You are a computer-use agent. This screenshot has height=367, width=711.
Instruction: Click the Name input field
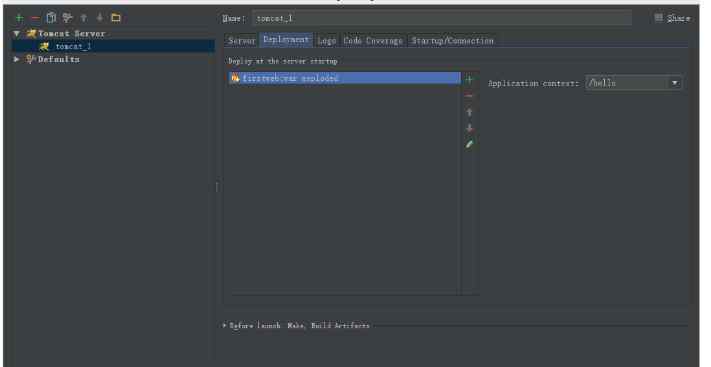pos(442,19)
